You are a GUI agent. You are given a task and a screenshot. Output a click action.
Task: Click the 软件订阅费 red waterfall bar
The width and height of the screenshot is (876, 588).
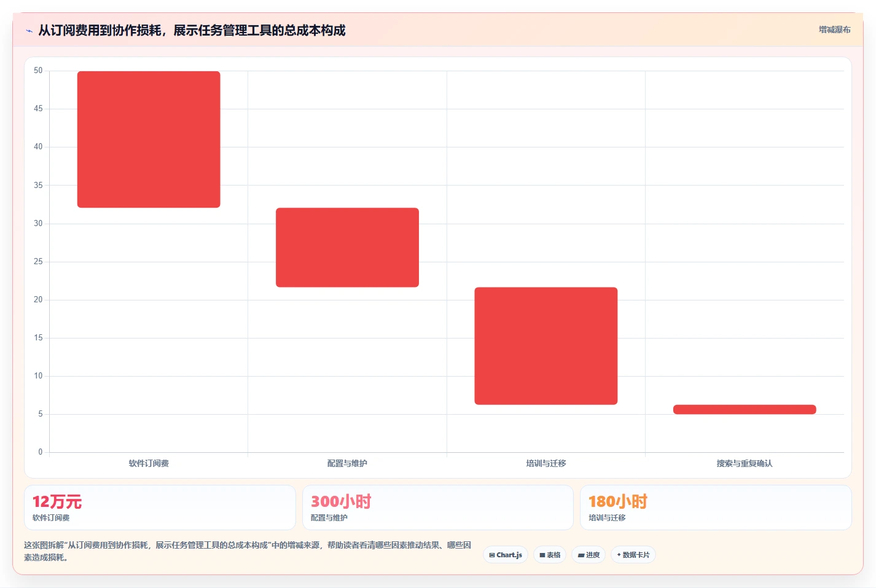click(x=149, y=139)
